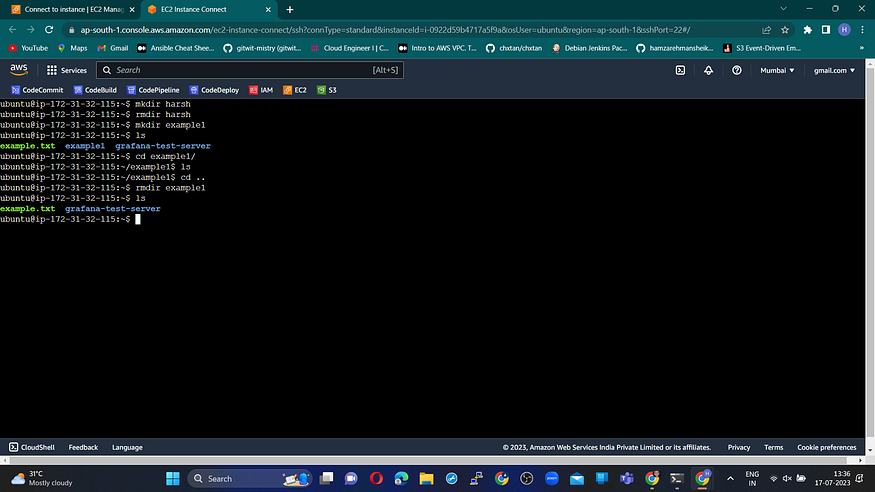Open Opera browser from taskbar
The image size is (875, 492).
pyautogui.click(x=376, y=479)
